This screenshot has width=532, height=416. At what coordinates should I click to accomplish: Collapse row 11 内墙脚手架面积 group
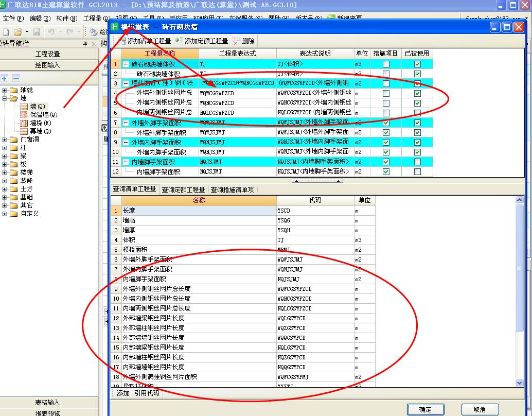pyautogui.click(x=126, y=162)
